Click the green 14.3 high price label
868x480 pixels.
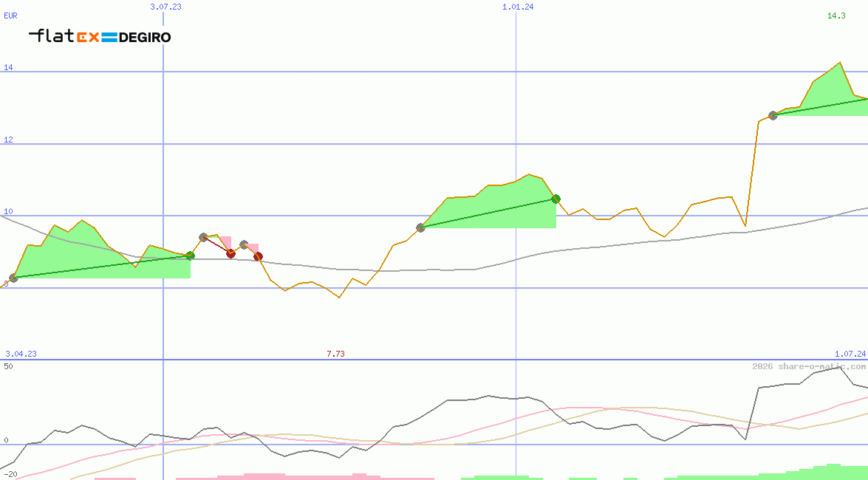pyautogui.click(x=836, y=16)
